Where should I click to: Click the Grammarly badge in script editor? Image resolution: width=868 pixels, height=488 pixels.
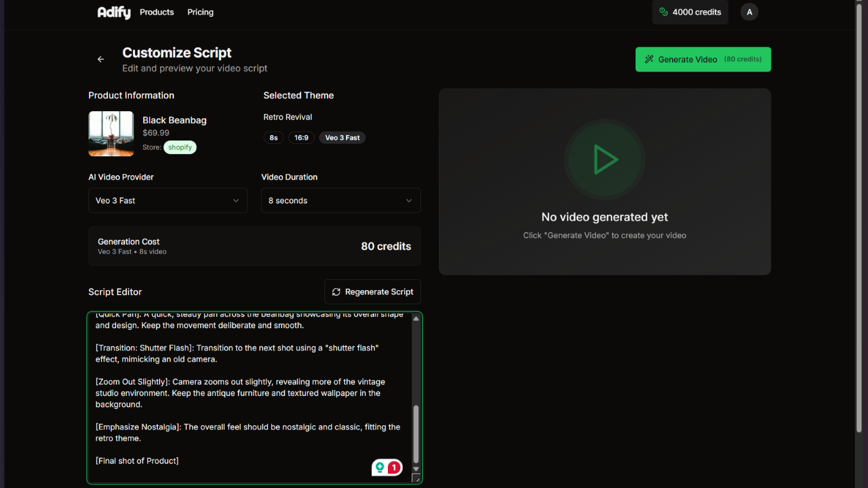[x=387, y=467]
